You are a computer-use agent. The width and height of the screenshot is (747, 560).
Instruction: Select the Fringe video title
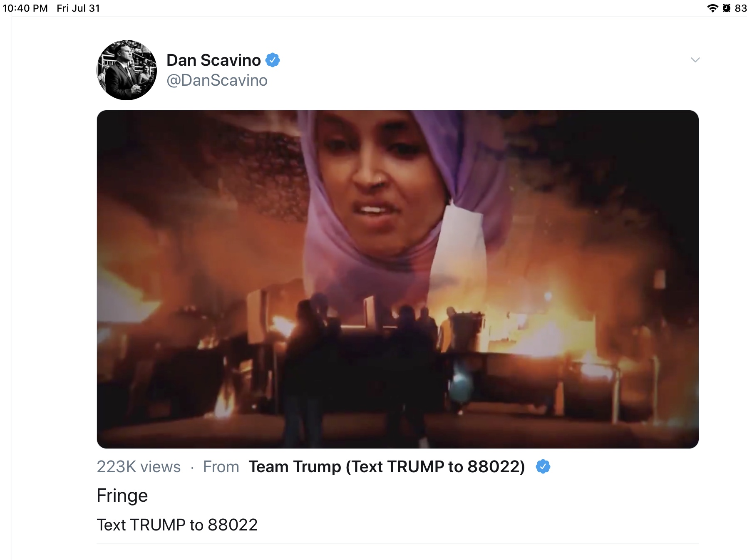pos(122,496)
